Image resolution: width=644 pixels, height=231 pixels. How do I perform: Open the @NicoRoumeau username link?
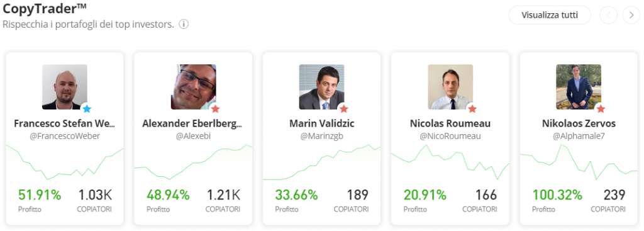pos(450,136)
